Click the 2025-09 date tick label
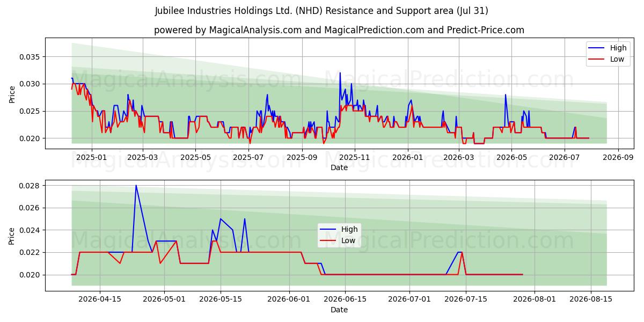 [x=302, y=157]
